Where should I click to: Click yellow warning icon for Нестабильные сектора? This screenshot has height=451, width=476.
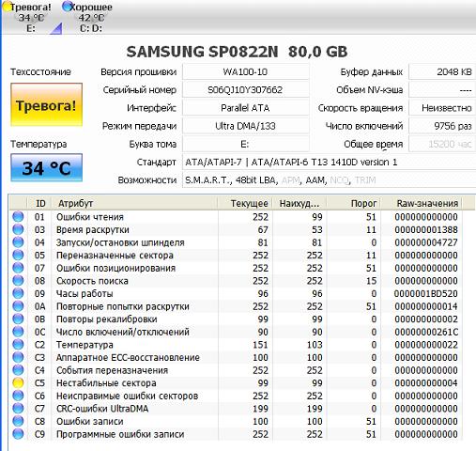click(x=18, y=383)
